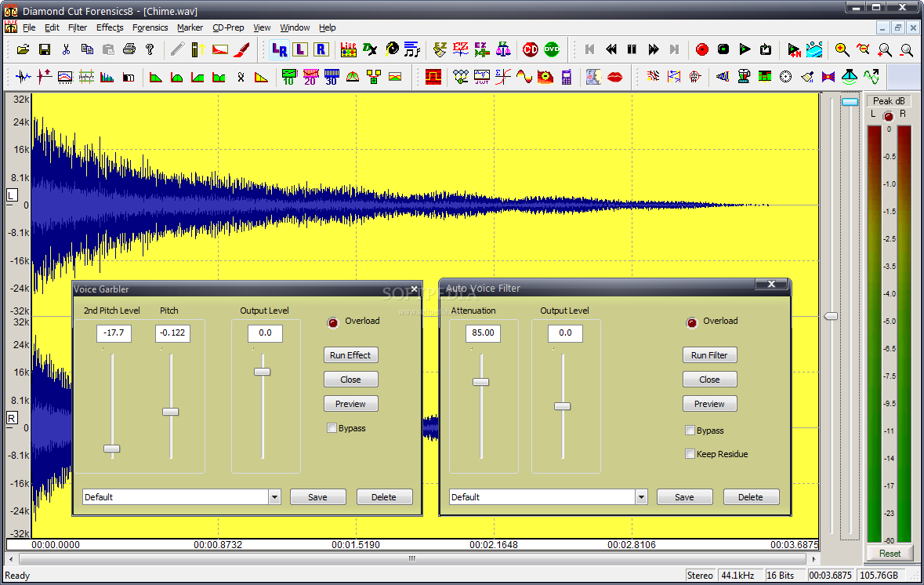This screenshot has height=585, width=924.
Task: Click the Play button
Action: point(745,49)
